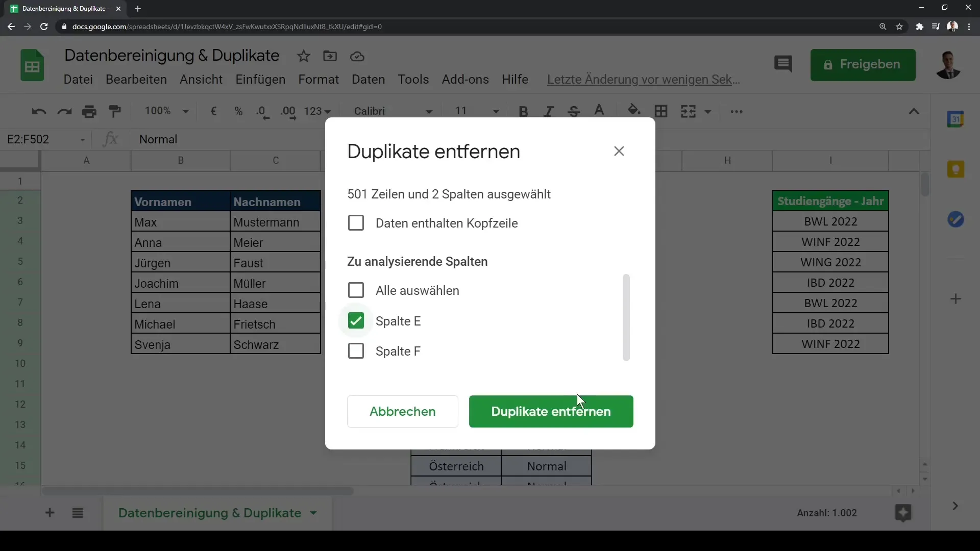Decrease decimal places icon
This screenshot has width=980, height=551.
263,112
